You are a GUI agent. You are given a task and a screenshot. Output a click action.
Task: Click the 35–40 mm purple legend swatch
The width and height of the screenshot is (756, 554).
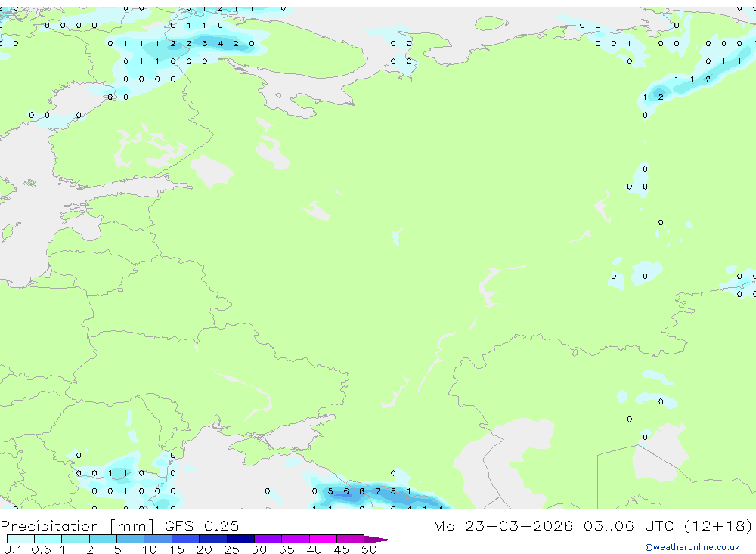coord(296,539)
